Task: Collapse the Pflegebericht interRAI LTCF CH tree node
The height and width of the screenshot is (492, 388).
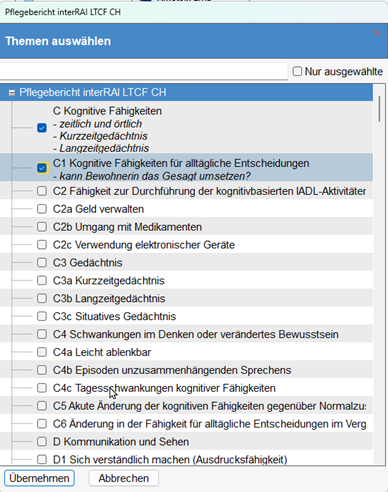Action: 12,93
